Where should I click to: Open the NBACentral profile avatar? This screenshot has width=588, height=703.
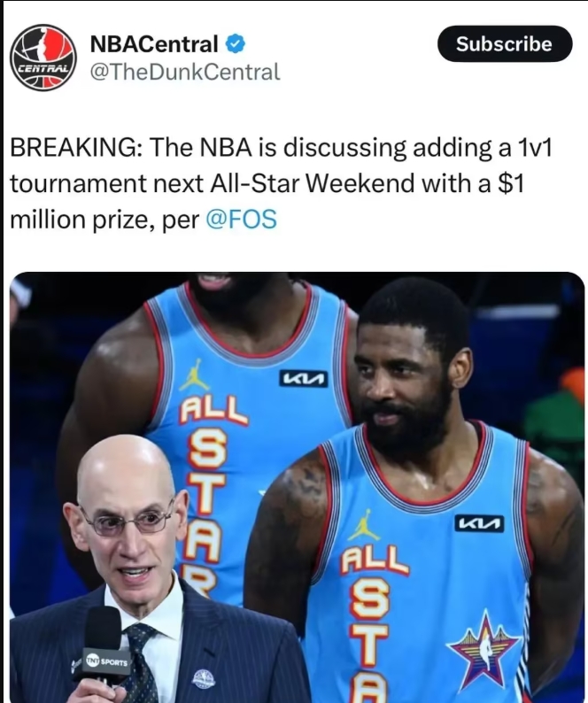click(43, 58)
